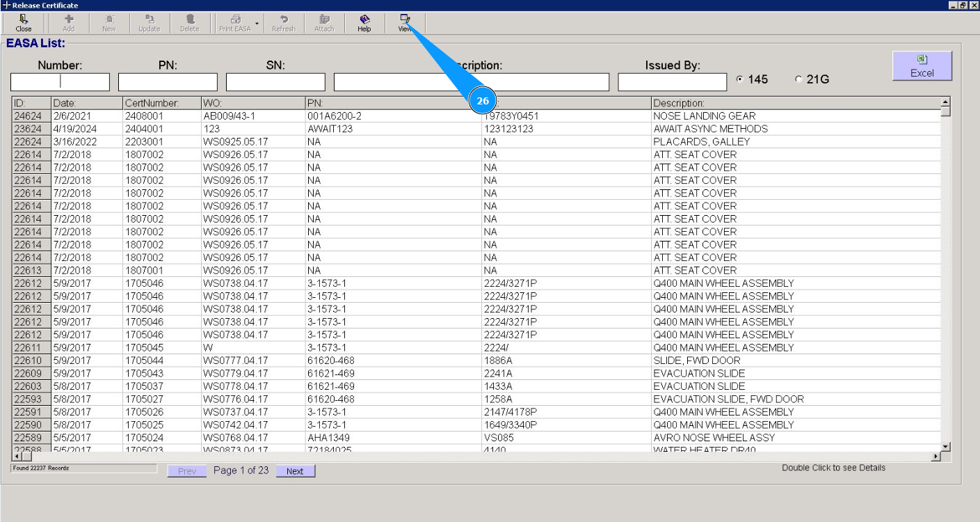Click the PN column header in the table
This screenshot has height=522, width=980.
click(393, 103)
